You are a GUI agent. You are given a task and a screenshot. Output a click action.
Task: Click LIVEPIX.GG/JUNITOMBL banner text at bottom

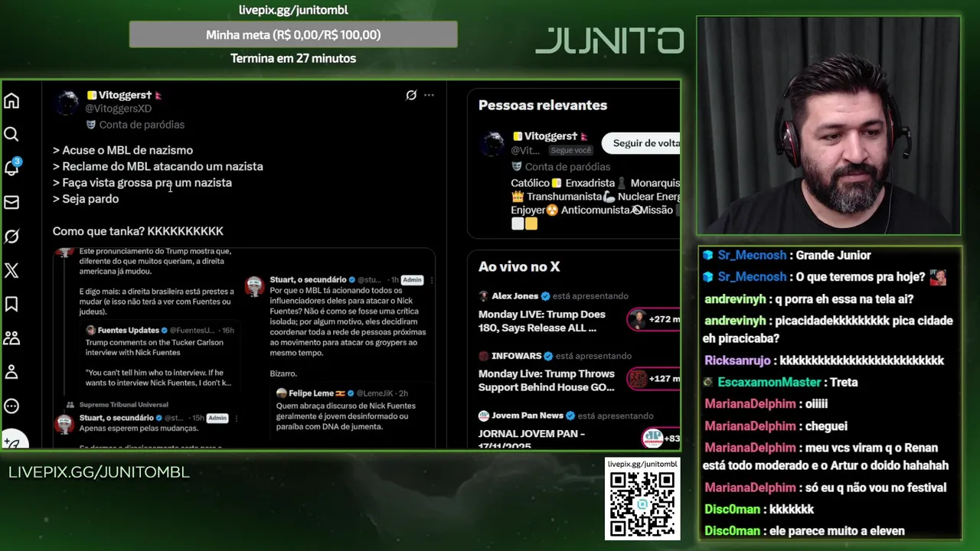99,472
